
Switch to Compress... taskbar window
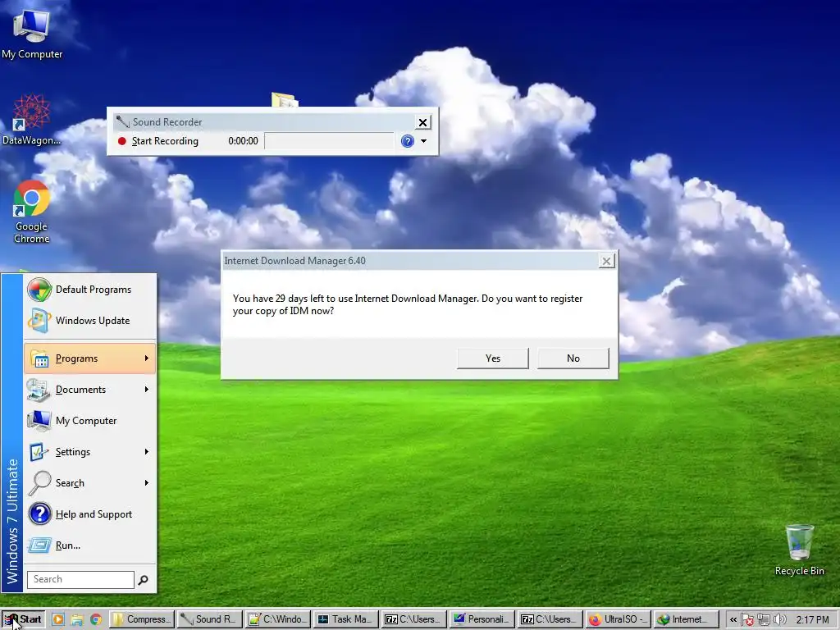tap(142, 619)
